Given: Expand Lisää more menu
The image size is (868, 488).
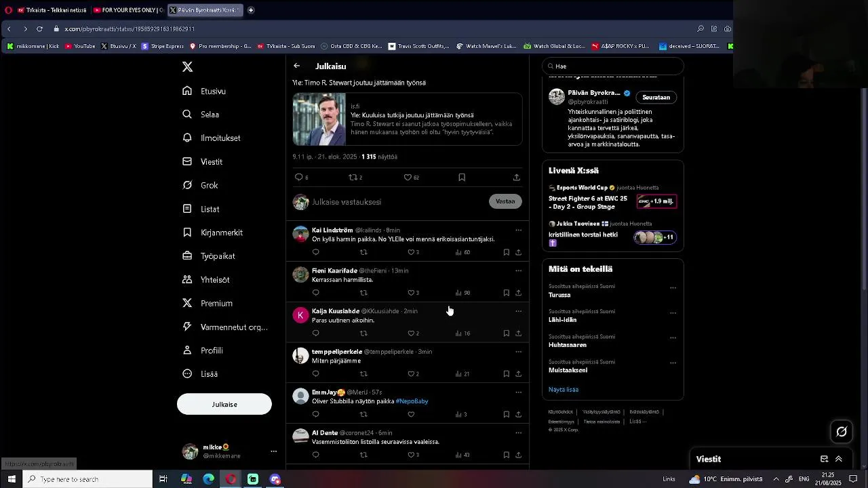Looking at the screenshot, I should click(200, 373).
